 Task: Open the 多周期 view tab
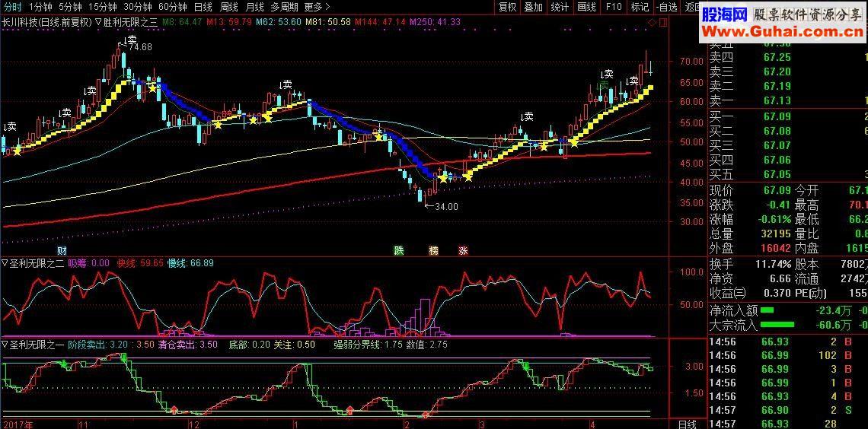tap(284, 7)
